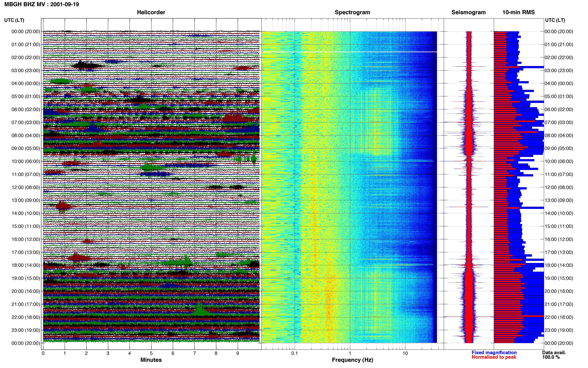
Task: Click the '0.1' frequency tick label
Action: click(295, 353)
